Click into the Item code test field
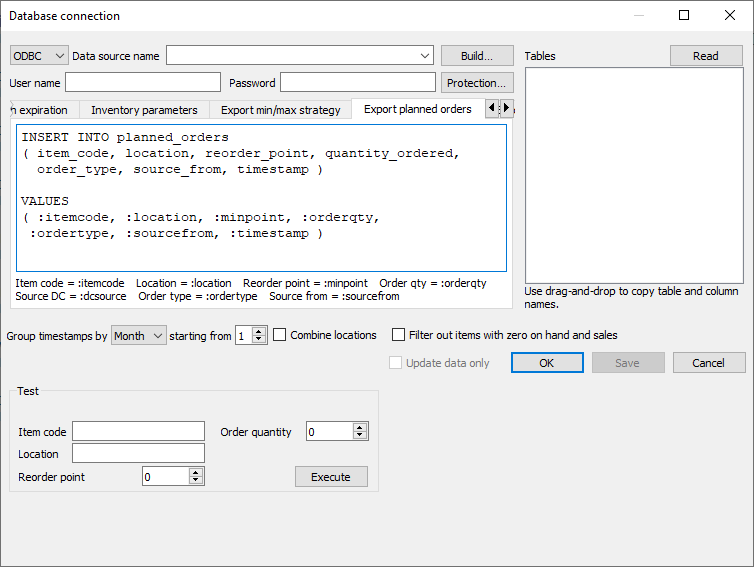Viewport: 754px width, 567px height. [x=138, y=431]
